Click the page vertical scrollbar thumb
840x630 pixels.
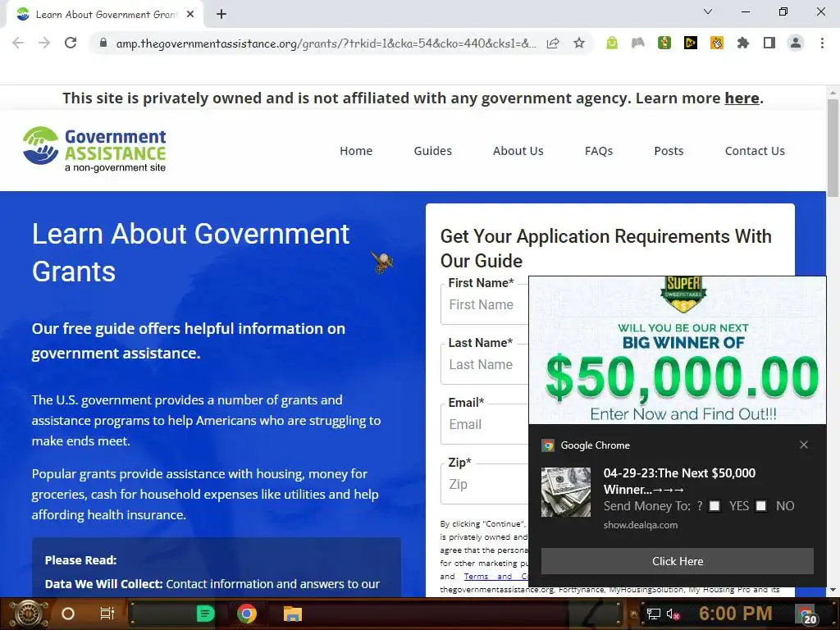(833, 148)
